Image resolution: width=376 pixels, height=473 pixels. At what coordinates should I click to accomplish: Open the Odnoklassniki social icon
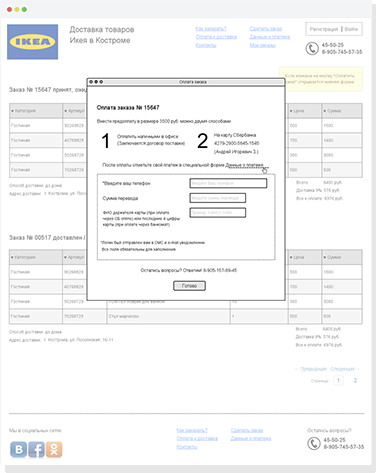point(54,449)
